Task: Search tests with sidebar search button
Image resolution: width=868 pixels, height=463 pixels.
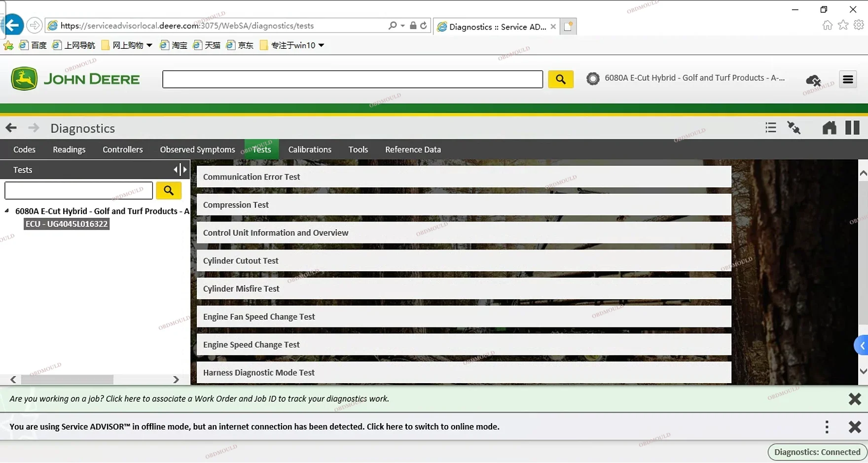Action: click(x=169, y=190)
